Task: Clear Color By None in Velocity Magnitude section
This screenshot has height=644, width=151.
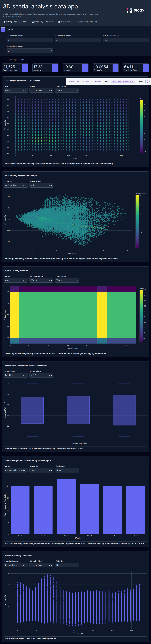Action: point(49,470)
